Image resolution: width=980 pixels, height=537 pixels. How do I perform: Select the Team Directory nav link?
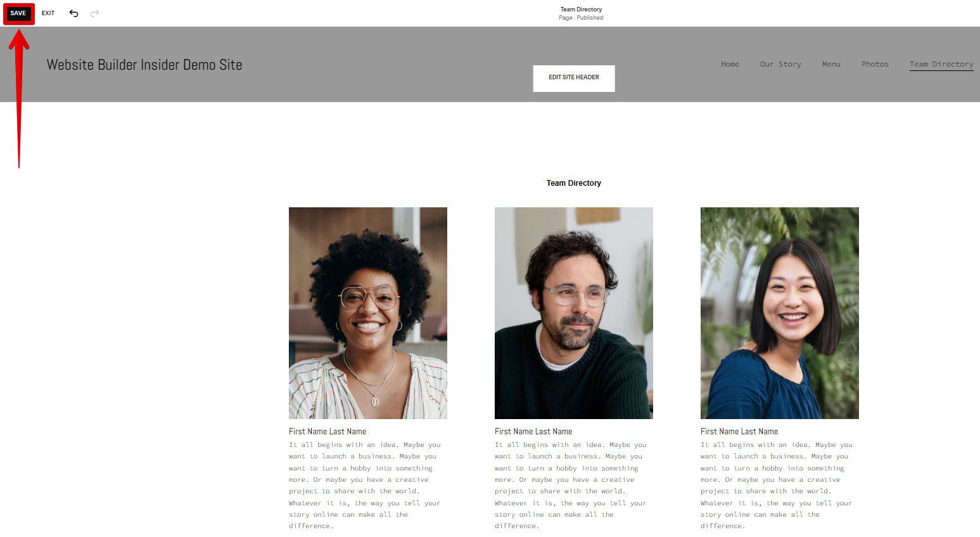(x=941, y=65)
